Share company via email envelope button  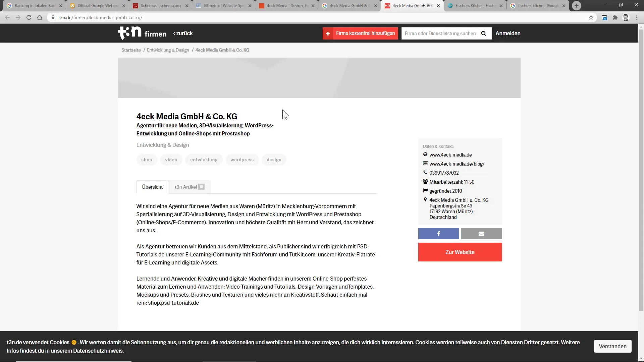click(x=481, y=234)
